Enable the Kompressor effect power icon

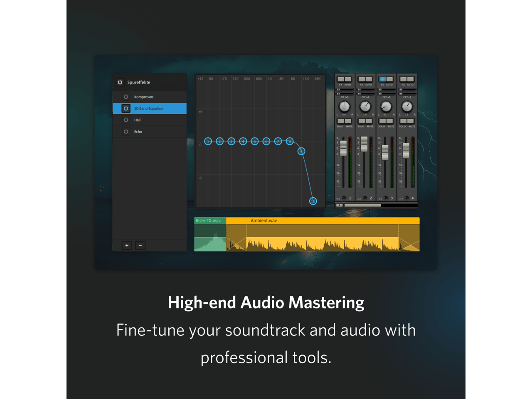(x=126, y=97)
